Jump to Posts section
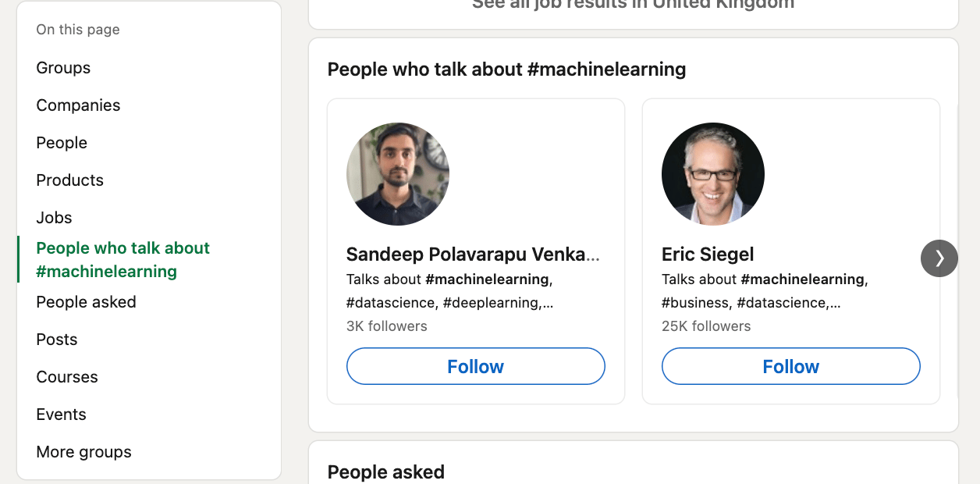Image resolution: width=980 pixels, height=484 pixels. (57, 340)
